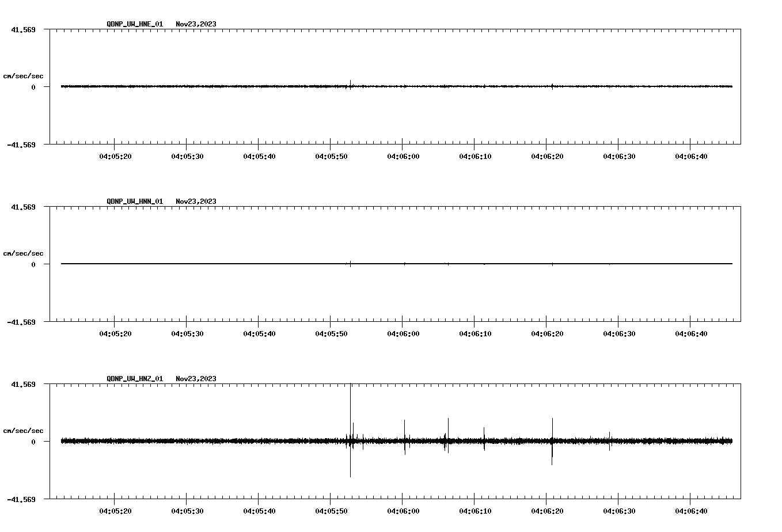
Task: Click the cm/sec/sec unit label on the HNE plot
Action: [23, 76]
